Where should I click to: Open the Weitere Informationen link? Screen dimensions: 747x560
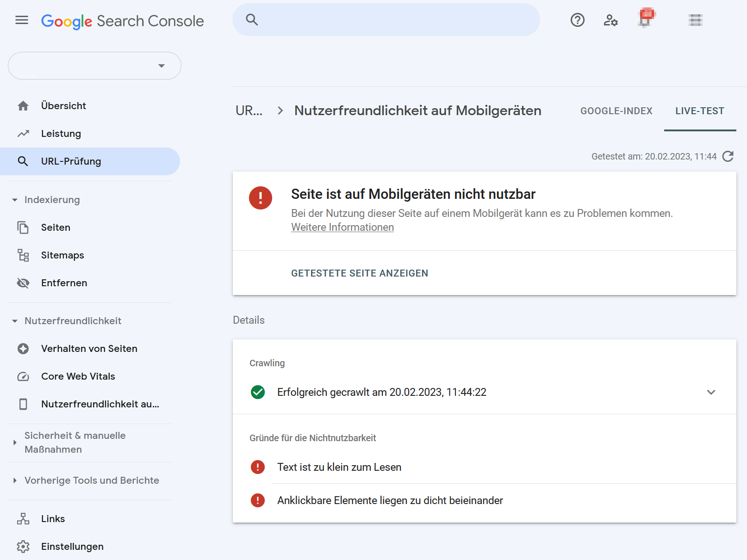(342, 228)
